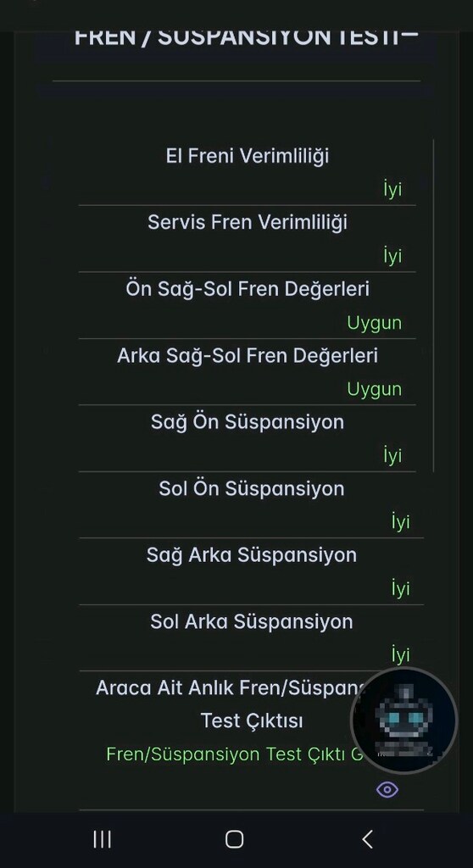Select the El Freni Verimliliği row

(x=247, y=172)
